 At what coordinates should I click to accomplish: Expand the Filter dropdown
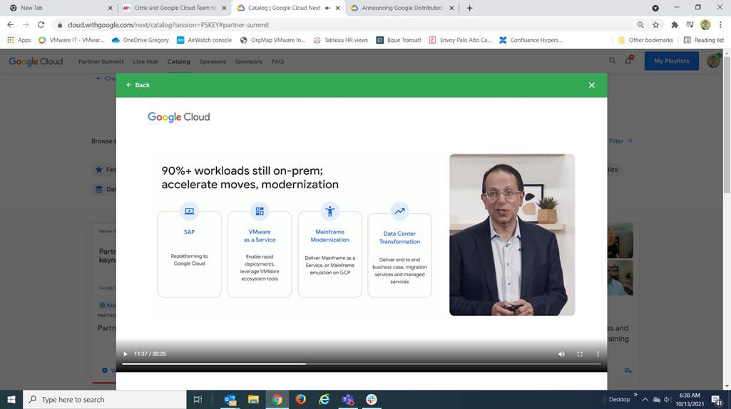(x=621, y=141)
